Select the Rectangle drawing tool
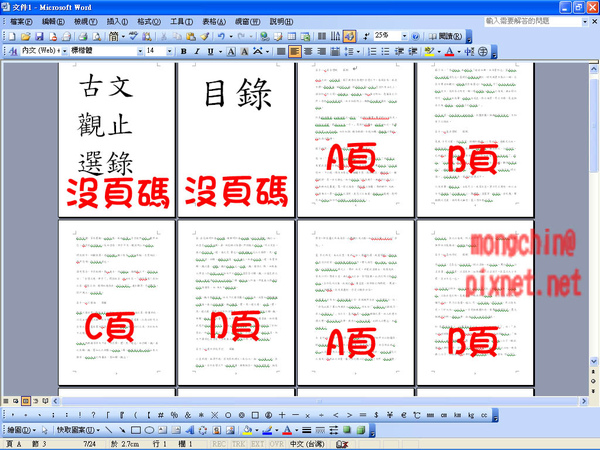Image resolution: width=600 pixels, height=450 pixels. coord(135,430)
